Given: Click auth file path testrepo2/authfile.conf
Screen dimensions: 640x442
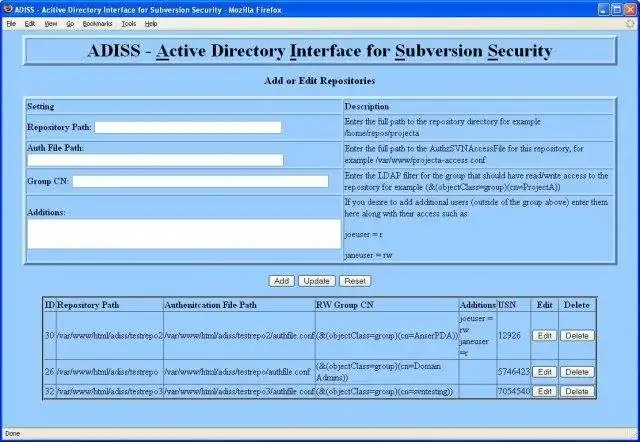Looking at the screenshot, I should tap(239, 335).
